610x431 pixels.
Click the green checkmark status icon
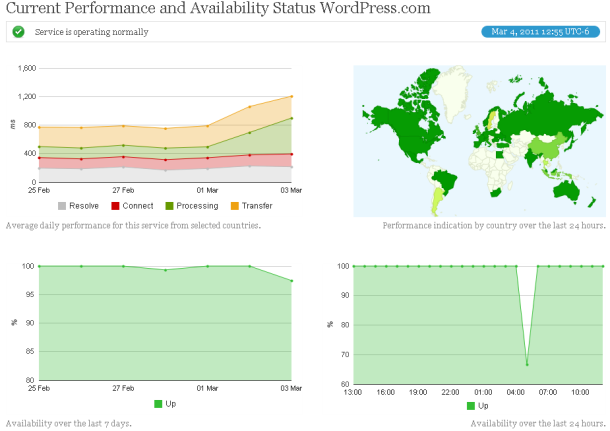click(18, 32)
